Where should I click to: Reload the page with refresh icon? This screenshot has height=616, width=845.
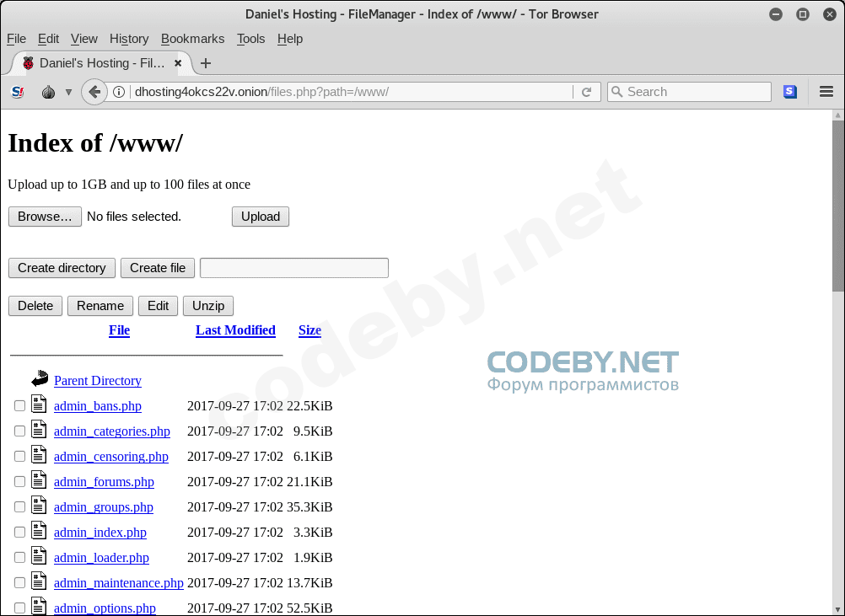tap(586, 92)
